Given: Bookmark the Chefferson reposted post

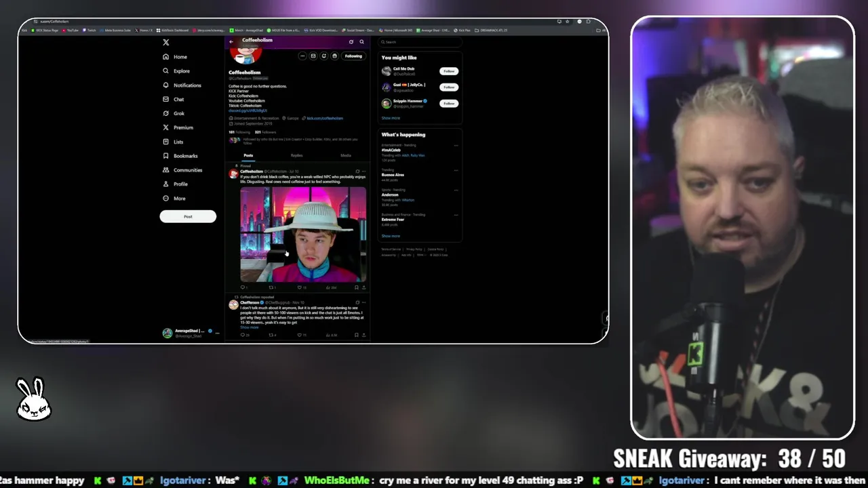Looking at the screenshot, I should pyautogui.click(x=357, y=335).
